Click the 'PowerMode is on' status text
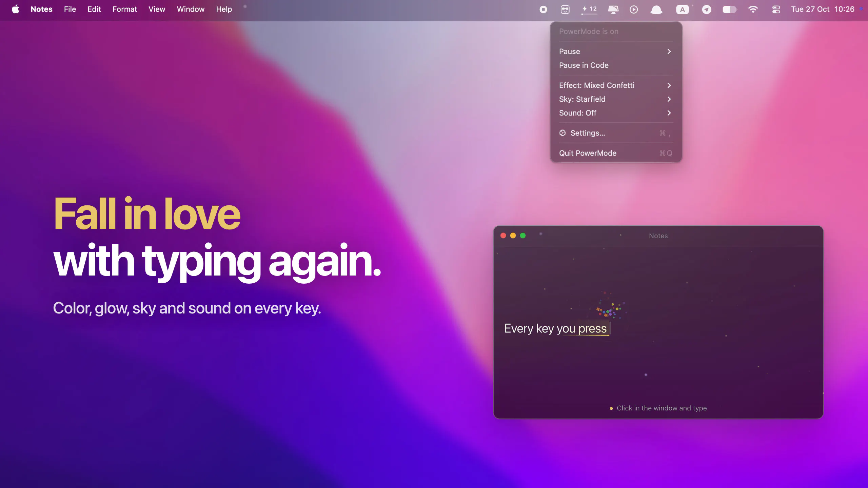This screenshot has width=868, height=488. click(589, 32)
